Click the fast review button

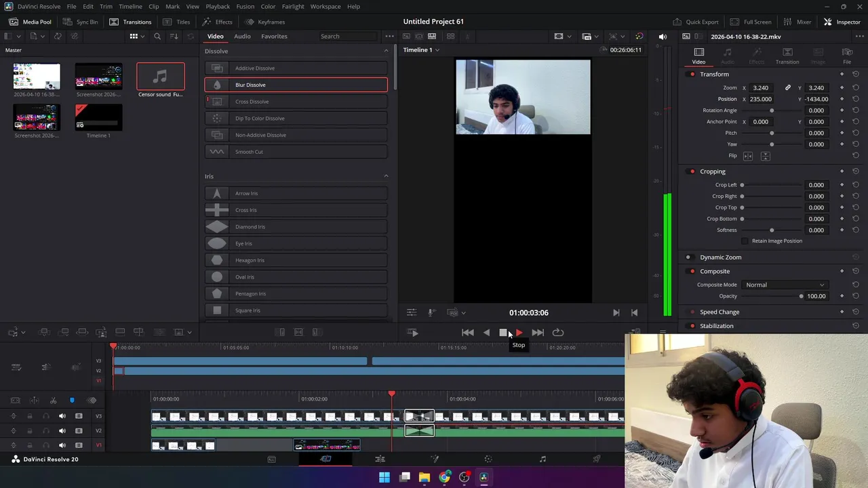[412, 333]
